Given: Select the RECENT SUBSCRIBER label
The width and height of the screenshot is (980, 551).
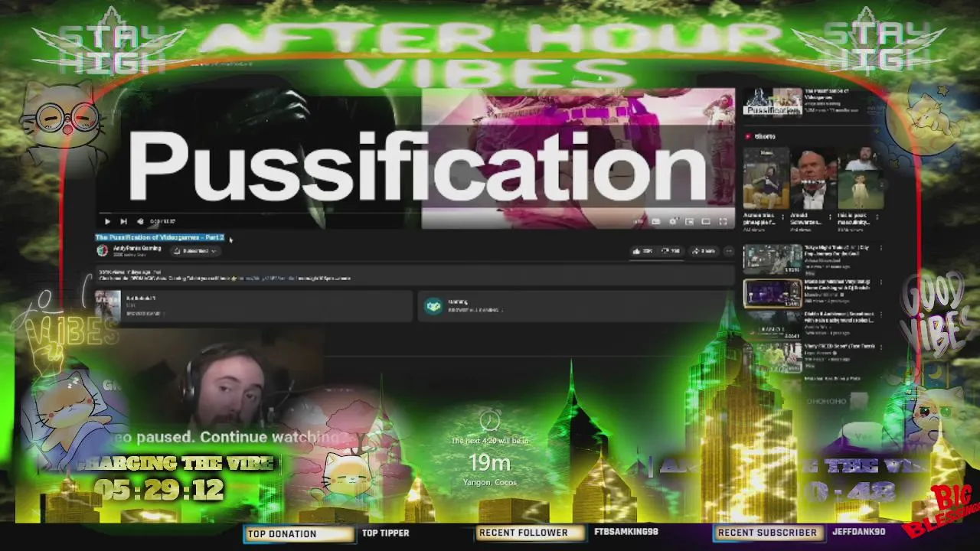Looking at the screenshot, I should pyautogui.click(x=767, y=533).
